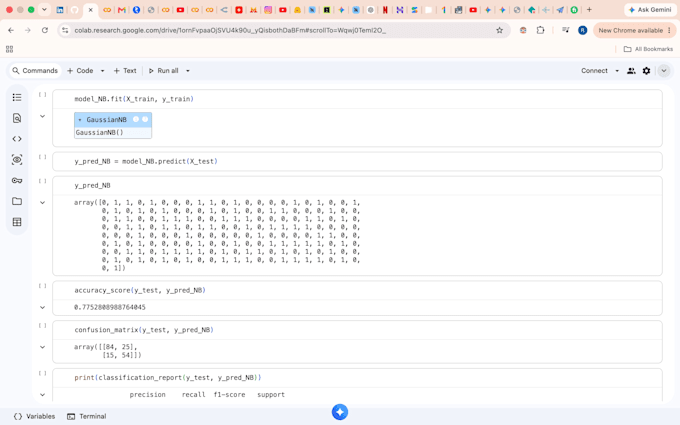Open the Find and replace panel

pos(17,118)
